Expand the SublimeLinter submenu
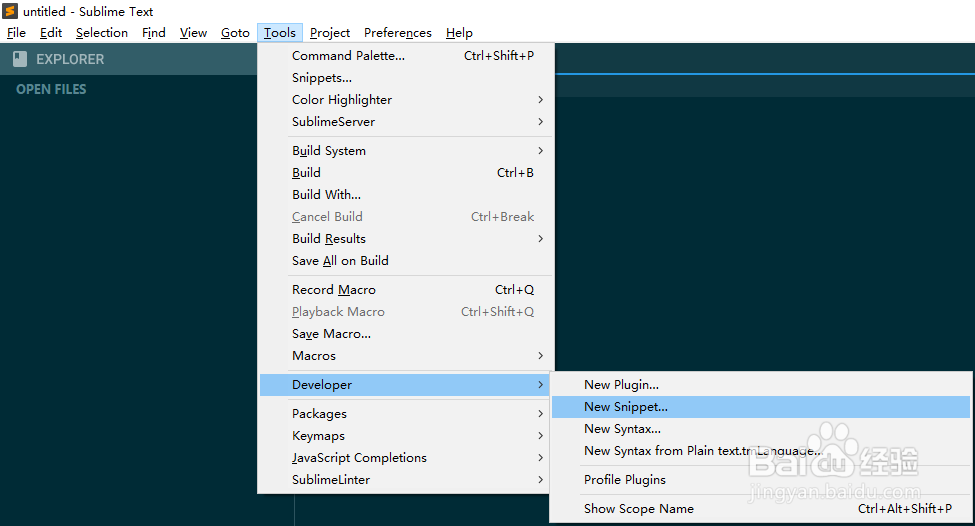Viewport: 975px width, 526px height. click(405, 480)
